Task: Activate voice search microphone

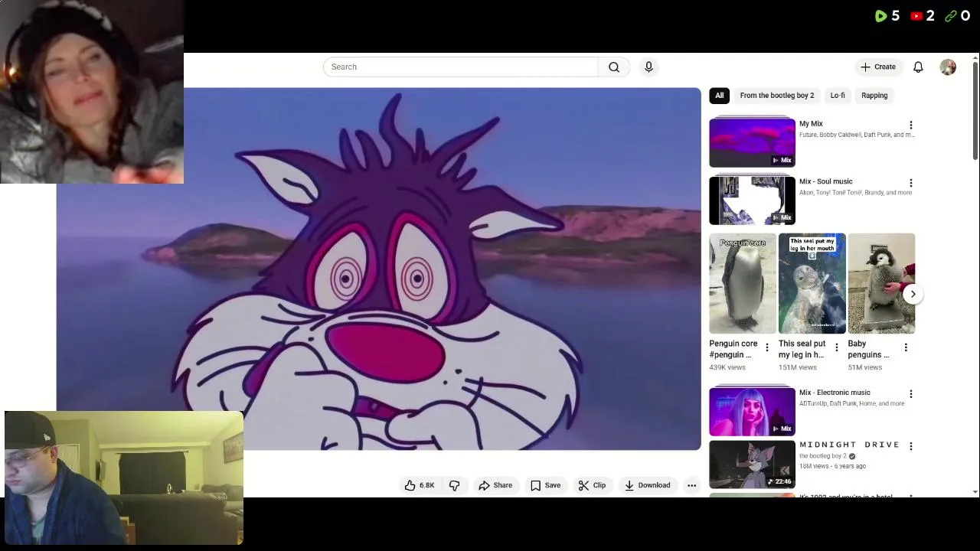Action: click(648, 67)
